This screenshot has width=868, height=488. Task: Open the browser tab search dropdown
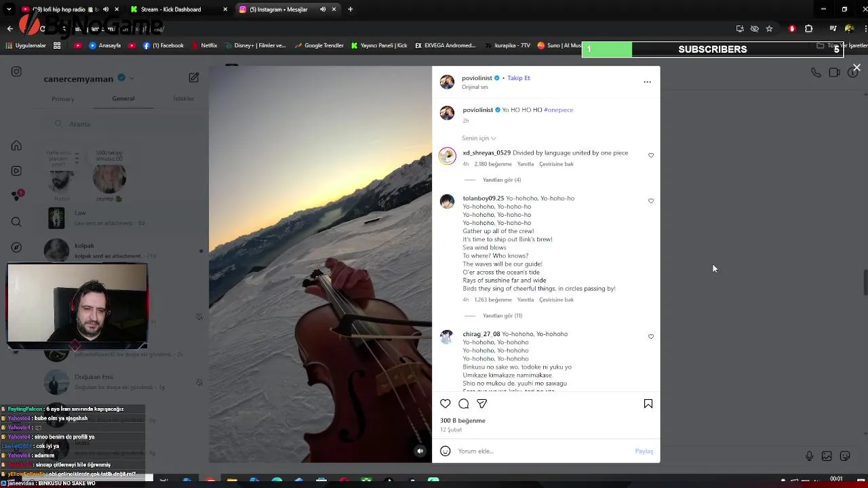(x=9, y=9)
